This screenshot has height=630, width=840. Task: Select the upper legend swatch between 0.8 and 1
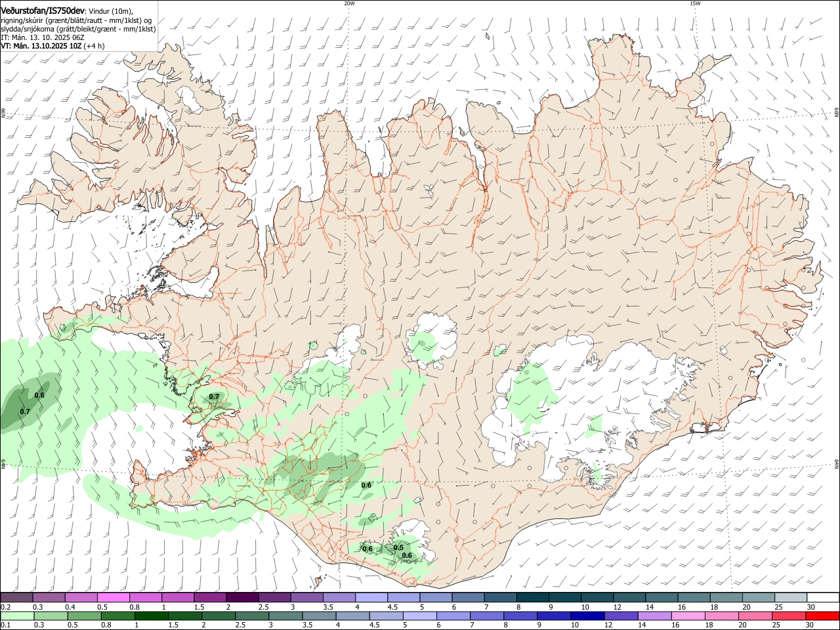point(145,598)
